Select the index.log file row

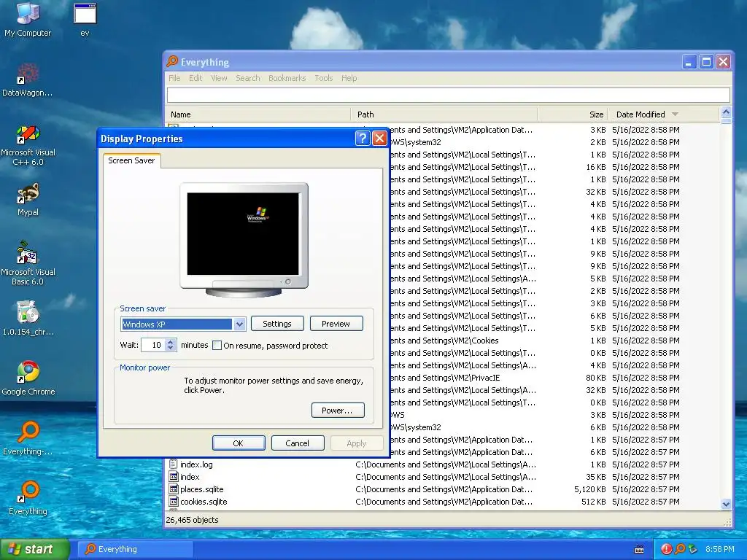pos(443,464)
